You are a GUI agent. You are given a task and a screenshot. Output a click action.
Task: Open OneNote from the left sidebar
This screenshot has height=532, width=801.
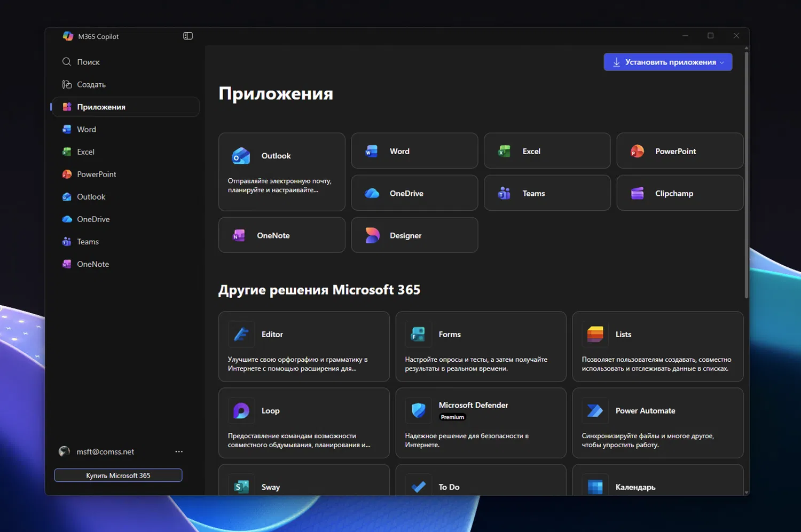[x=125, y=264]
